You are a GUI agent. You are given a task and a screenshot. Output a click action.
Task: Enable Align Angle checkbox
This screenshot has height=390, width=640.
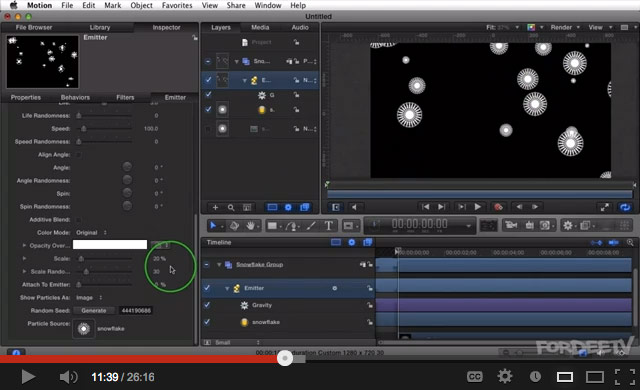(78, 155)
